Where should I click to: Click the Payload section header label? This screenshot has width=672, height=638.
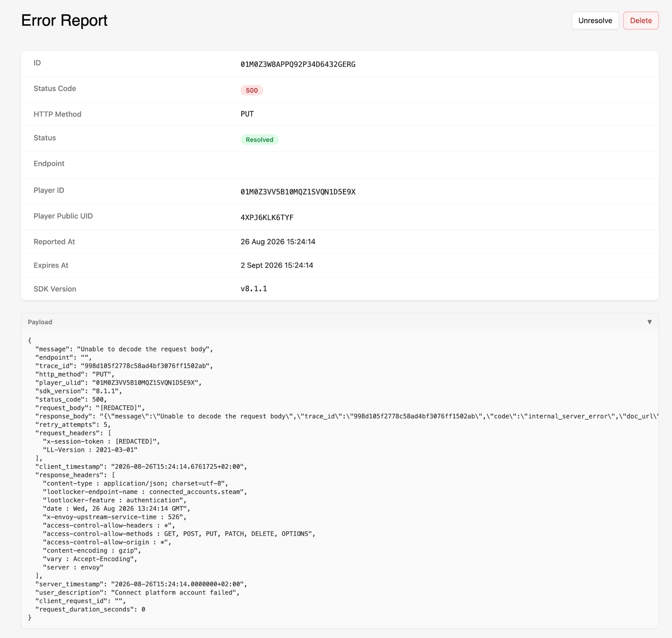[40, 322]
